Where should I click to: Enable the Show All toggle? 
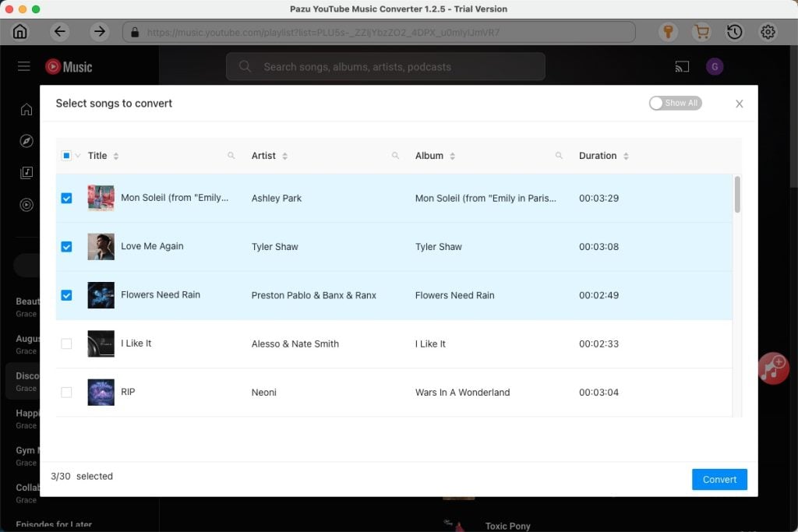675,102
